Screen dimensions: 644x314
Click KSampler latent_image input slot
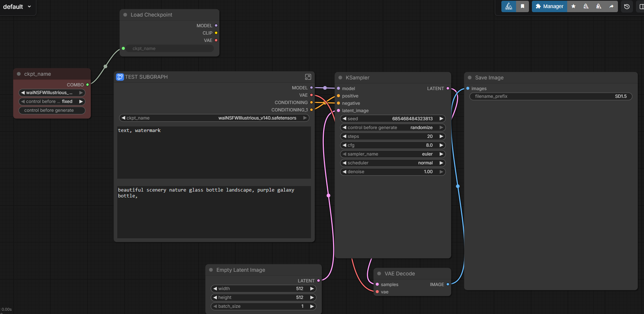339,110
